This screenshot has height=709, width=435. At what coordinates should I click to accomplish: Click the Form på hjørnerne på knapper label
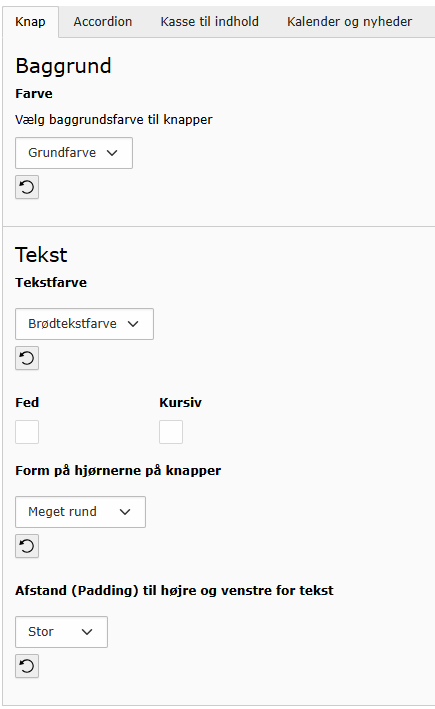point(118,471)
